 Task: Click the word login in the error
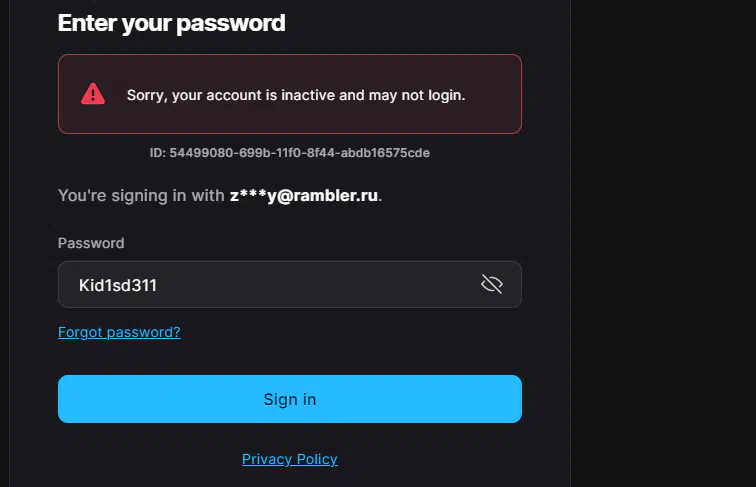[x=446, y=95]
